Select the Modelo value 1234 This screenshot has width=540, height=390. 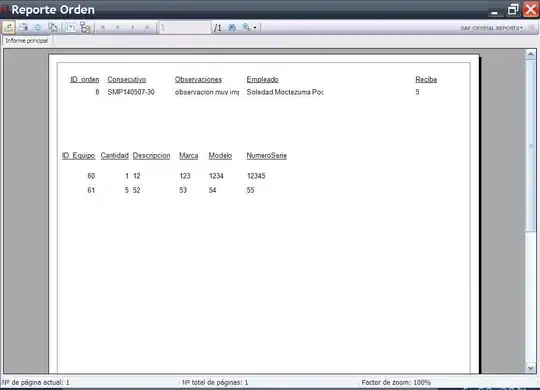click(216, 176)
